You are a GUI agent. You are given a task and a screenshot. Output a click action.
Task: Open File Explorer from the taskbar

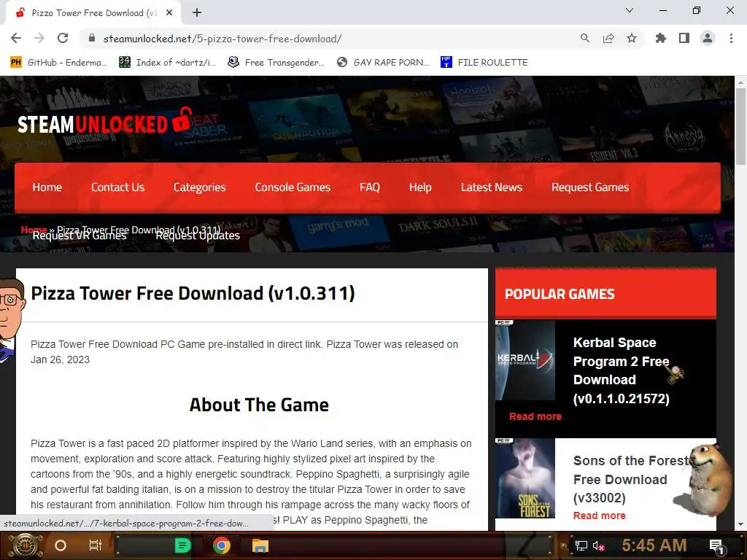[x=260, y=545]
